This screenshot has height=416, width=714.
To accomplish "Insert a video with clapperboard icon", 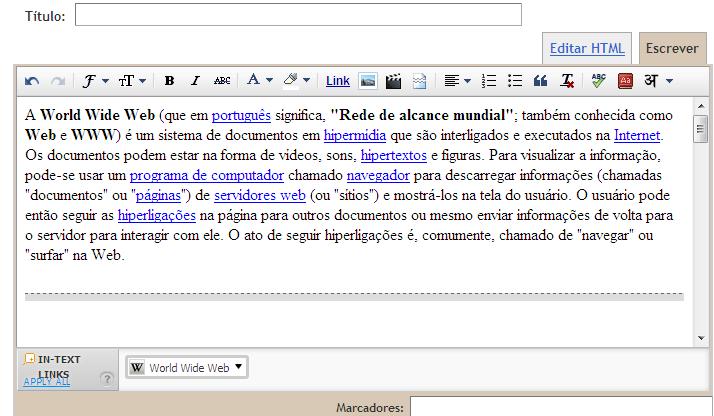I will click(x=393, y=81).
